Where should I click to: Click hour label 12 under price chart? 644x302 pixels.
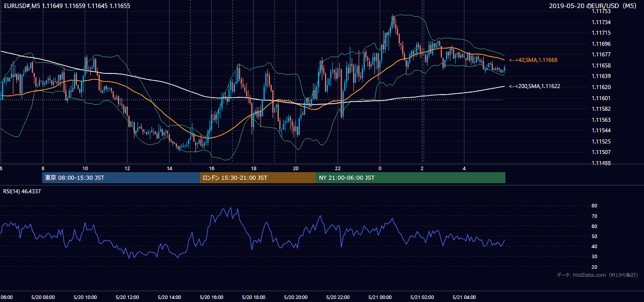tap(127, 168)
